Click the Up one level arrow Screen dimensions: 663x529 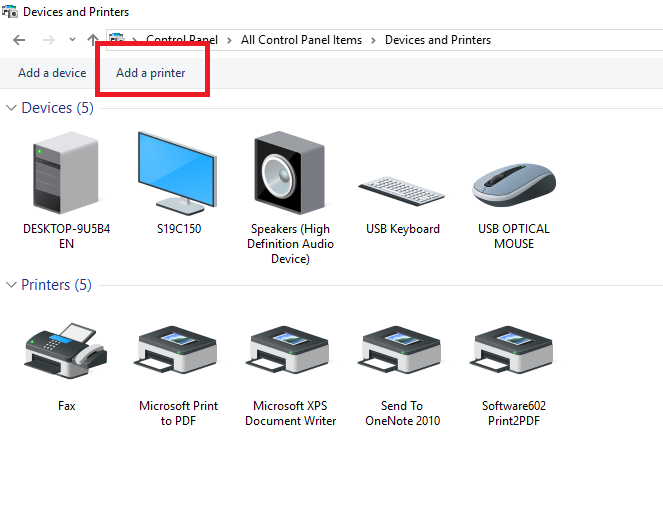coord(93,40)
